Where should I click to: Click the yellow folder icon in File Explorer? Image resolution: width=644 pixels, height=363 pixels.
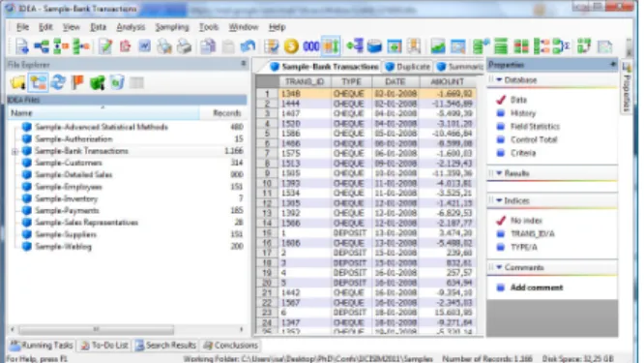pyautogui.click(x=18, y=82)
